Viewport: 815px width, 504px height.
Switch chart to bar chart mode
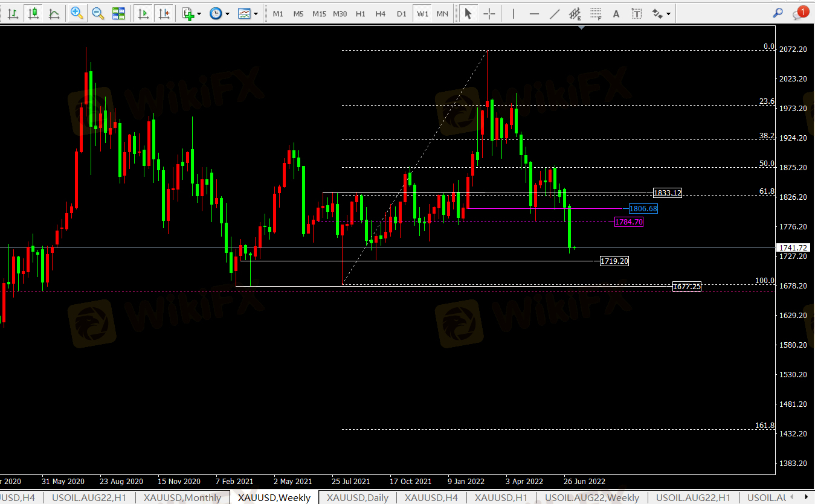click(13, 13)
